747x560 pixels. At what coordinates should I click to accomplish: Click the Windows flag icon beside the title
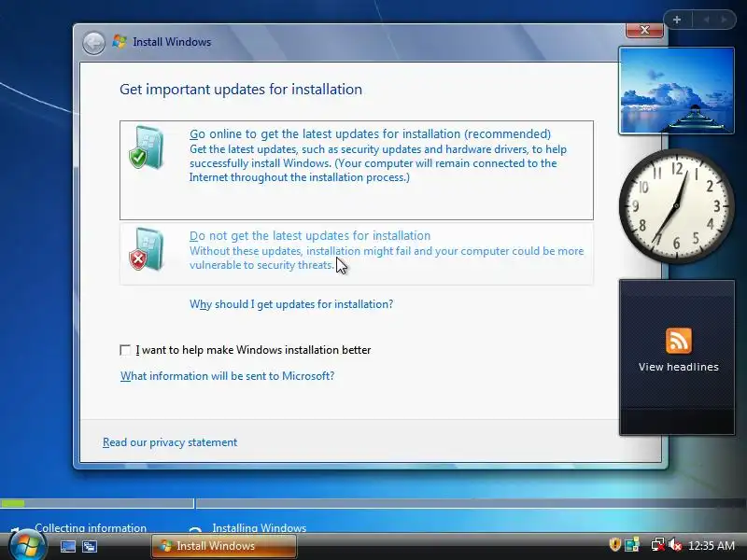pyautogui.click(x=120, y=41)
